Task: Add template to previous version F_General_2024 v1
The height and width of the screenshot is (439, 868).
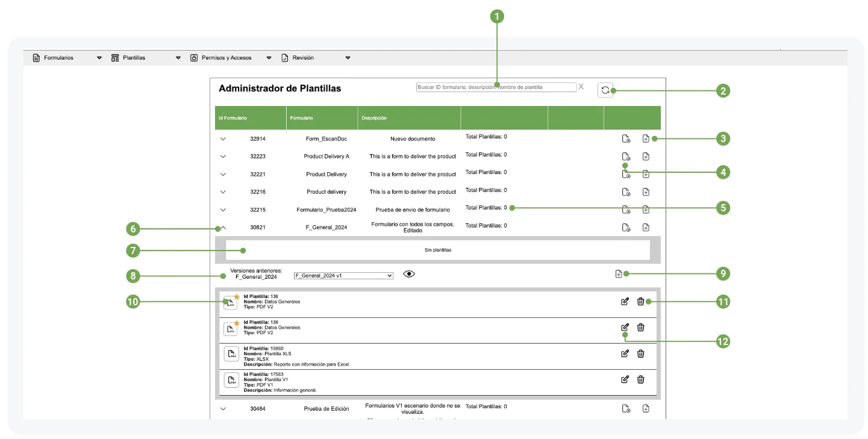Action: point(619,274)
